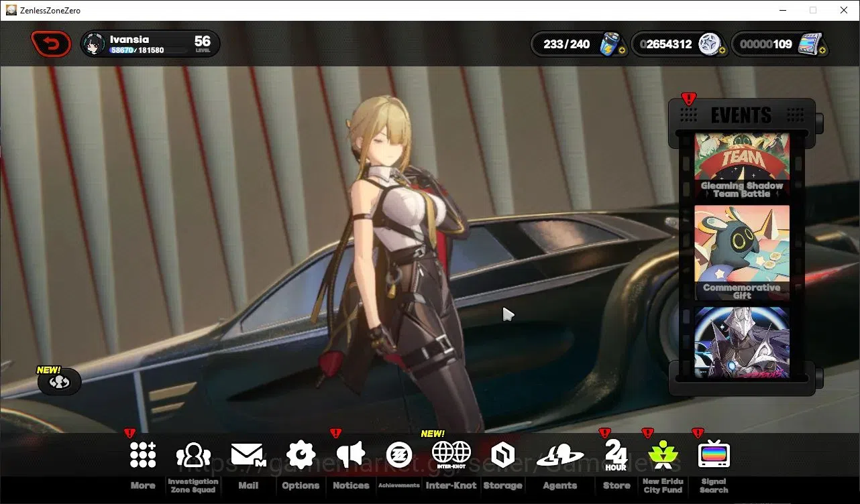Open Ivansia's player profile avatar
The image size is (860, 504).
tap(93, 44)
